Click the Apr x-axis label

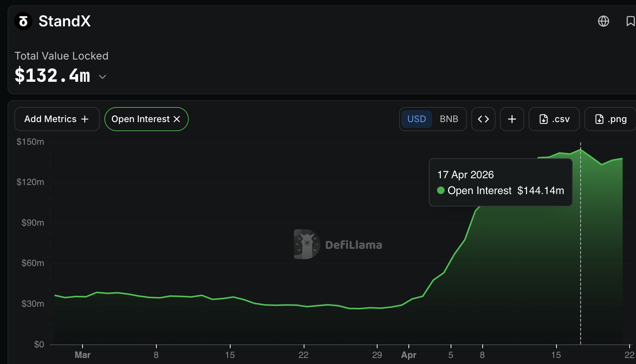[x=409, y=355]
